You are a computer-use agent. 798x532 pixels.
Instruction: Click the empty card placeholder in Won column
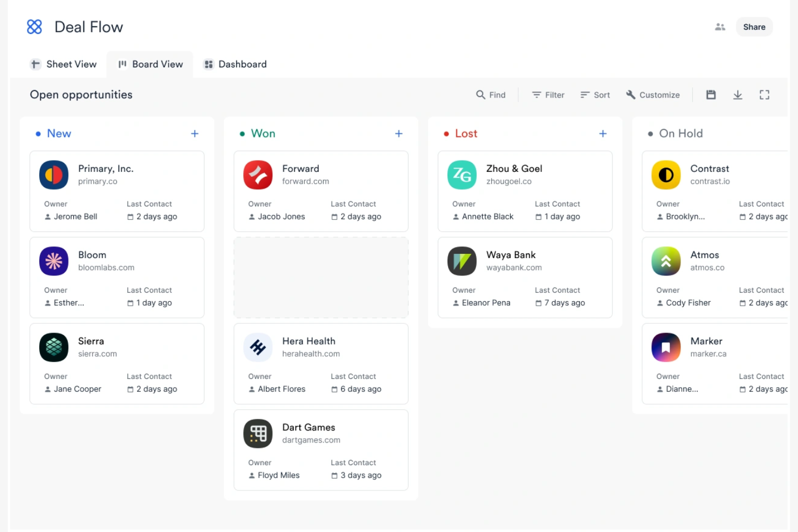click(x=321, y=277)
